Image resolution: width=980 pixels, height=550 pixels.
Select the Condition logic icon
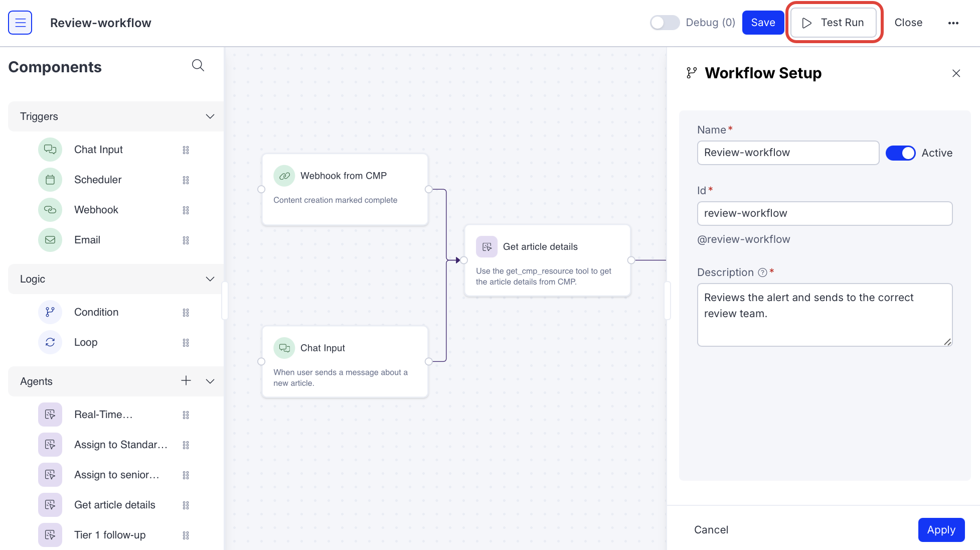click(x=50, y=312)
